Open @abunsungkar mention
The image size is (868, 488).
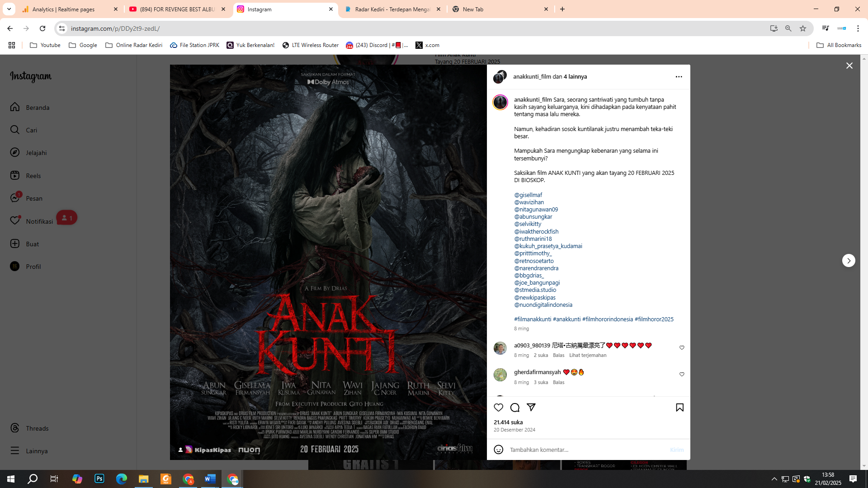tap(533, 216)
